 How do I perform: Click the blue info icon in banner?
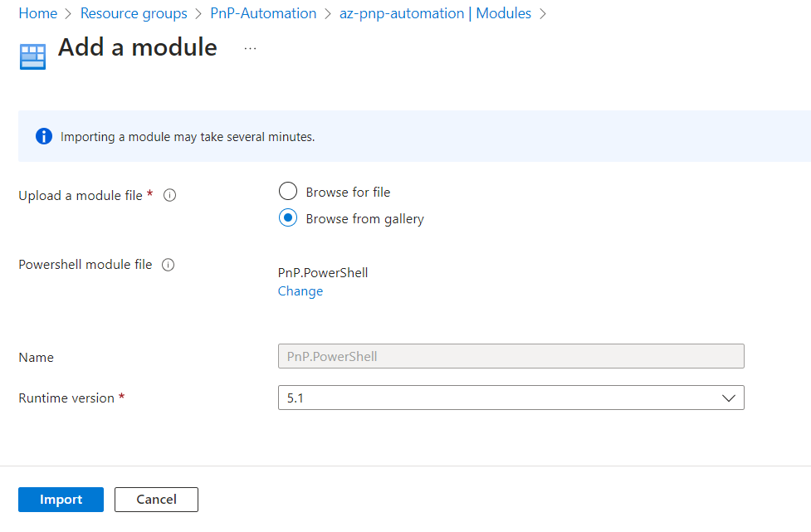[44, 136]
